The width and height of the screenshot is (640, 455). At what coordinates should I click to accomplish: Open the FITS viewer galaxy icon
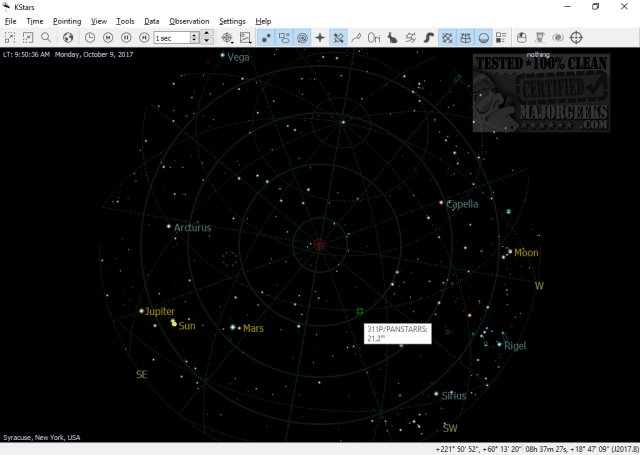[x=558, y=38]
